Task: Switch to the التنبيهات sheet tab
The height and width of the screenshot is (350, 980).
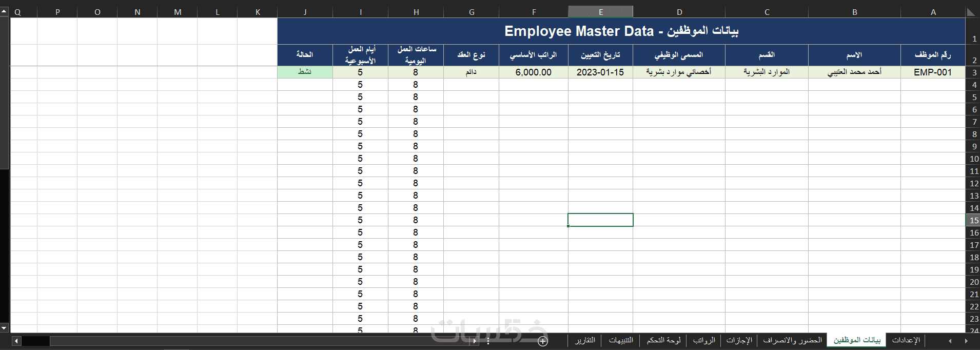Action: click(x=621, y=340)
